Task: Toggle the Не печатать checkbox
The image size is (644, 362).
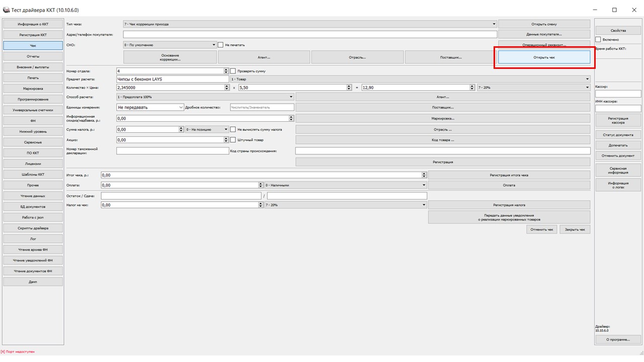Action: click(x=220, y=45)
